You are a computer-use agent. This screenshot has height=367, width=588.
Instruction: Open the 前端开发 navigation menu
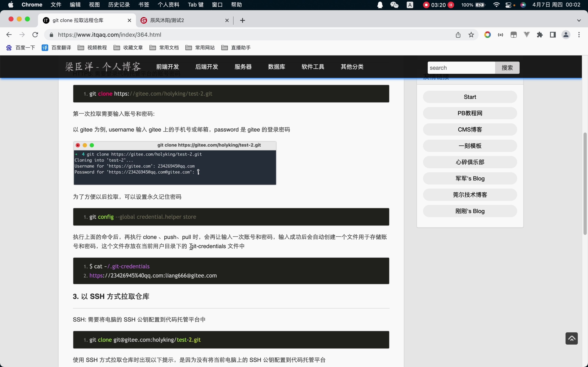(x=167, y=66)
